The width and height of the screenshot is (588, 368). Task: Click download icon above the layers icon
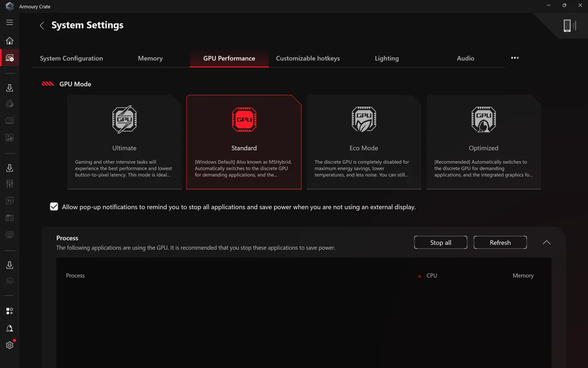point(10,264)
